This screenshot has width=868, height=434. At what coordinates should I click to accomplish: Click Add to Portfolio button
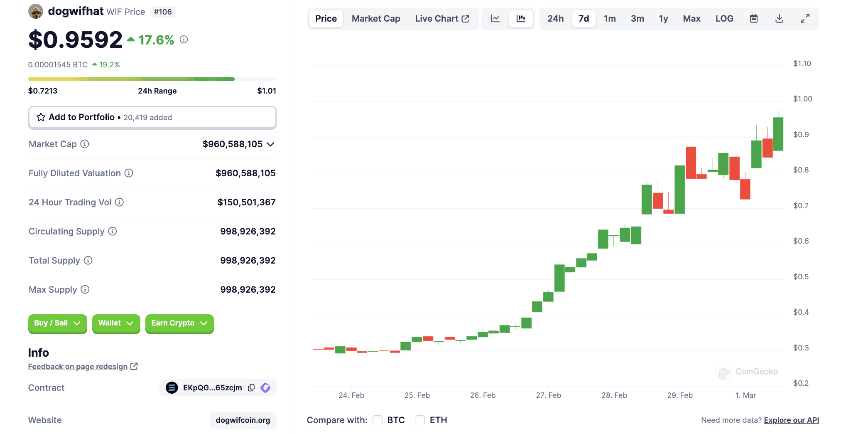coord(152,117)
